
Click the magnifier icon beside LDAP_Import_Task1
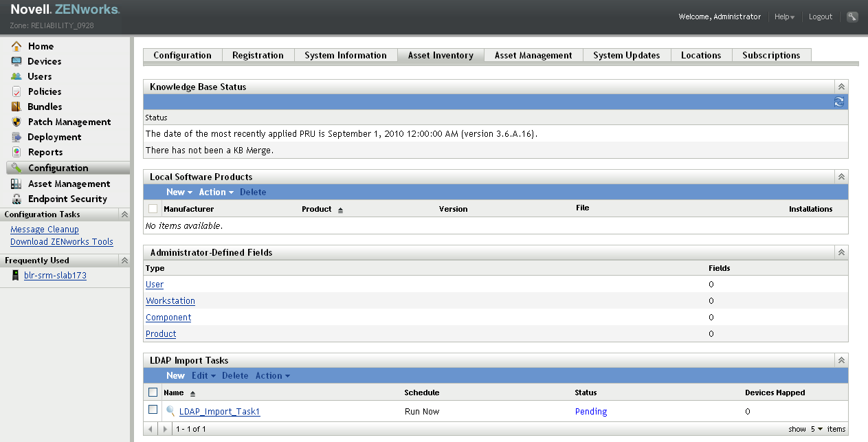(170, 411)
